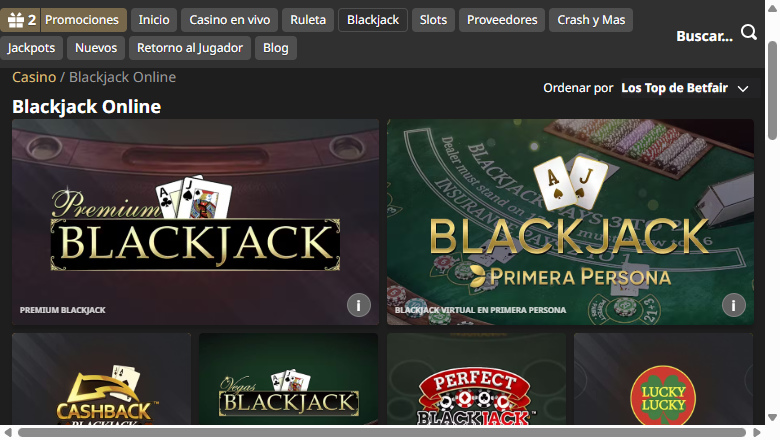The height and width of the screenshot is (440, 780).
Task: Click the horizontal scrollbar thumb
Action: (x=382, y=433)
